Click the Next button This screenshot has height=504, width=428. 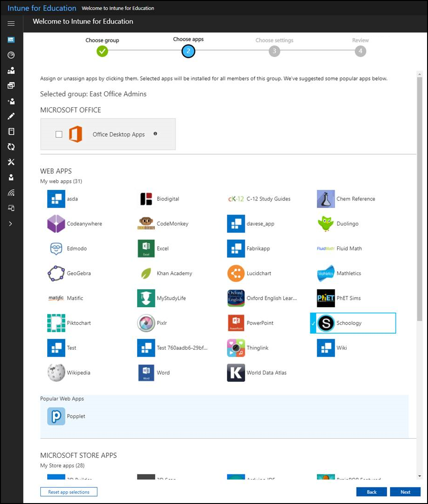(405, 492)
